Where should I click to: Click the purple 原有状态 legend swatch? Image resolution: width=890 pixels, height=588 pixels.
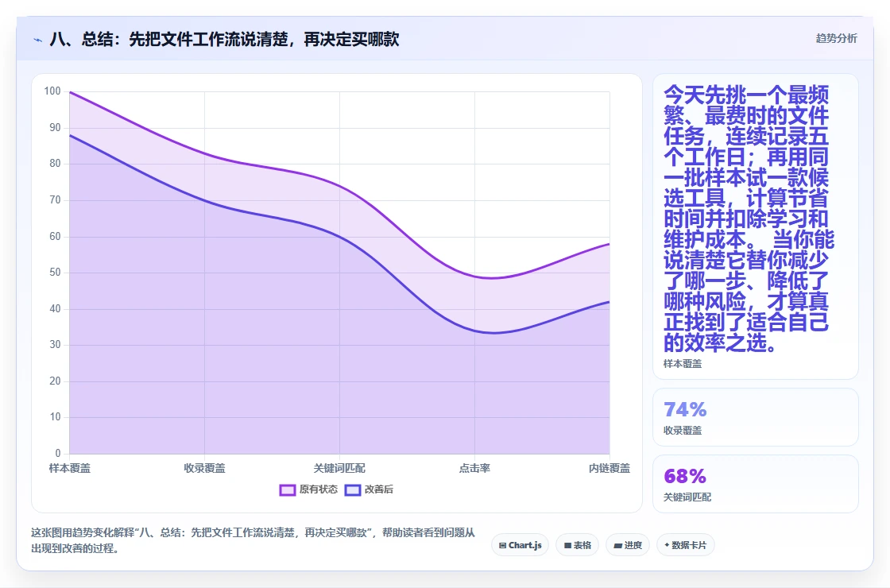(287, 489)
